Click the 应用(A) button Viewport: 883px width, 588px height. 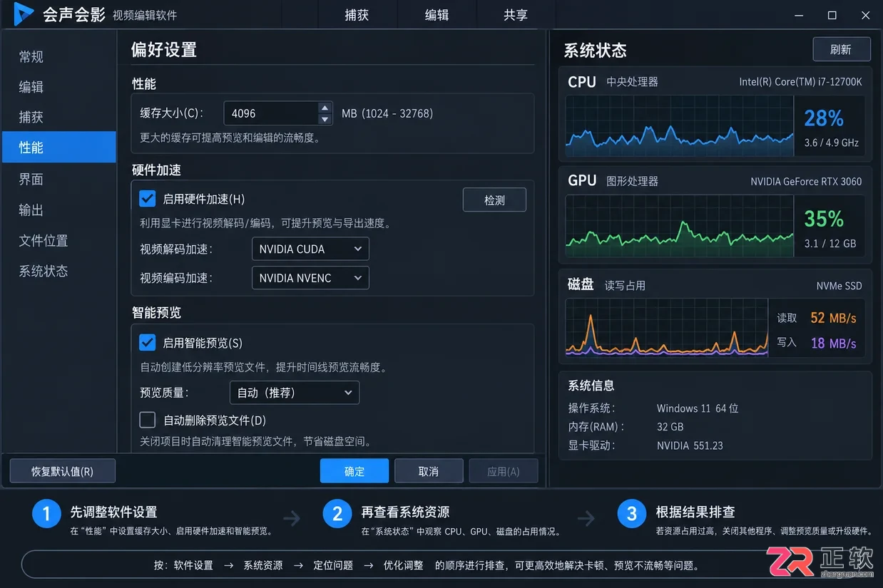pyautogui.click(x=504, y=471)
